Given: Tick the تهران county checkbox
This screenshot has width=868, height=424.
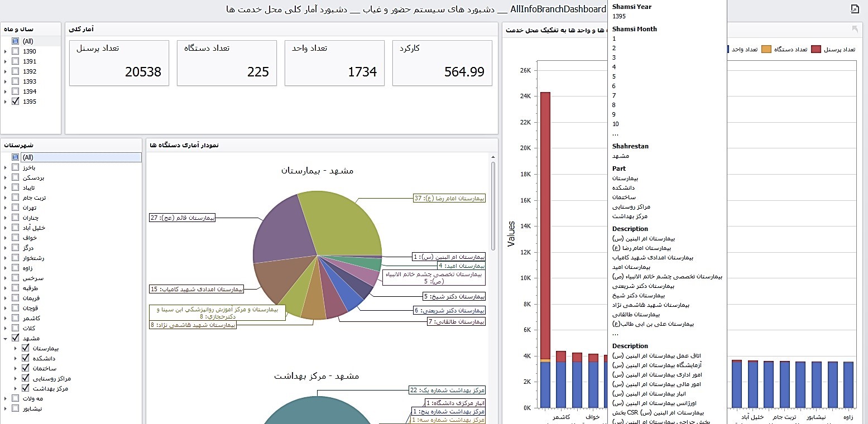Looking at the screenshot, I should (x=16, y=208).
